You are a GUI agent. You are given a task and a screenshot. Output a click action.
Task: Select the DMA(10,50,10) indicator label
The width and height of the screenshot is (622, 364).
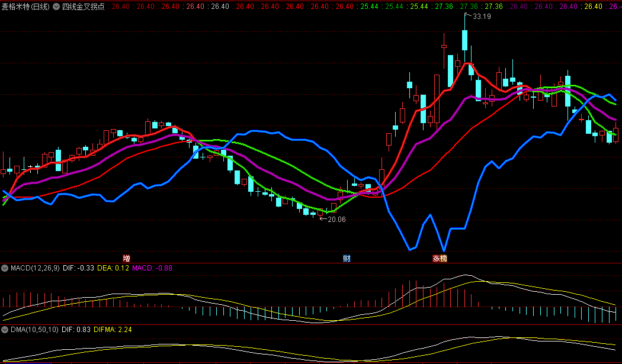point(34,330)
